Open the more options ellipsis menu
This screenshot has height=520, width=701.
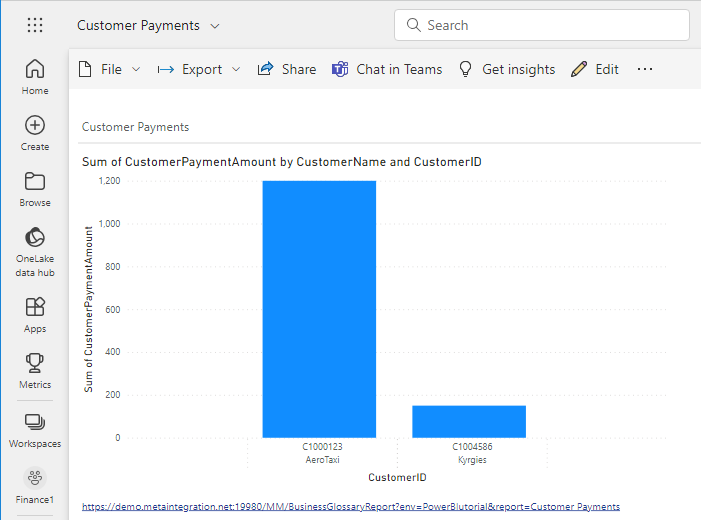(x=645, y=69)
